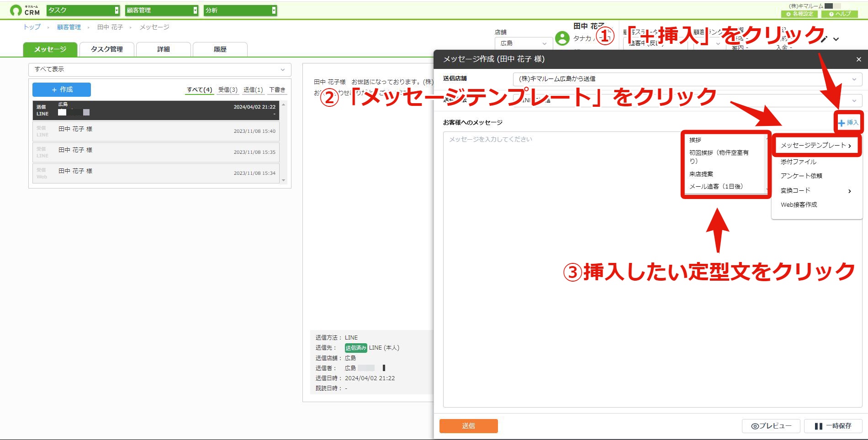Select the 来店提案 template

(x=701, y=174)
